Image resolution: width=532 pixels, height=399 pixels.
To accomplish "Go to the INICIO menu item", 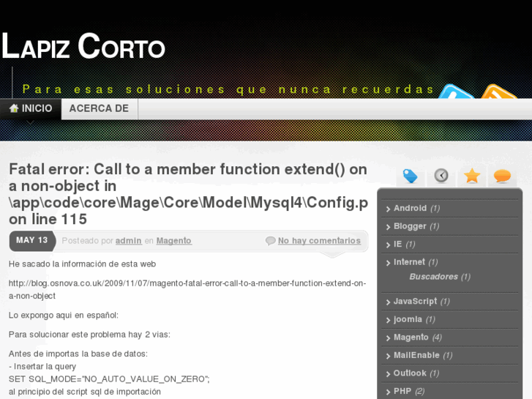I will tap(31, 108).
